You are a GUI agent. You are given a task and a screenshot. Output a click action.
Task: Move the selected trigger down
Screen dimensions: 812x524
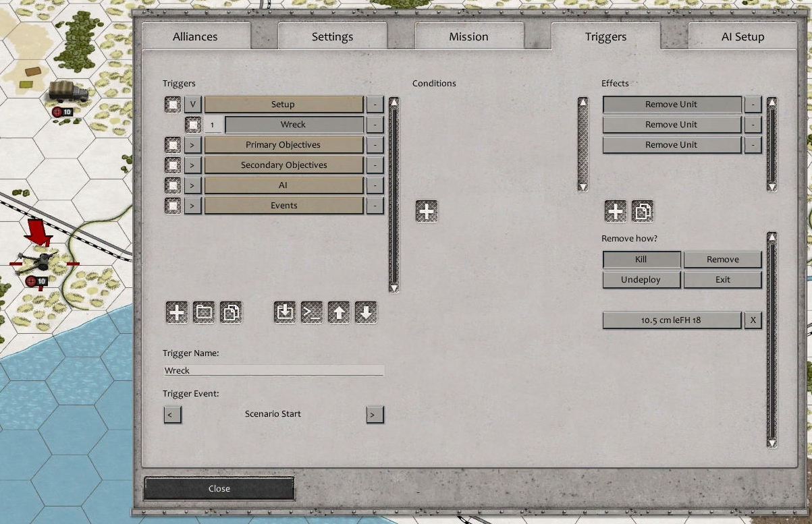[x=366, y=312]
